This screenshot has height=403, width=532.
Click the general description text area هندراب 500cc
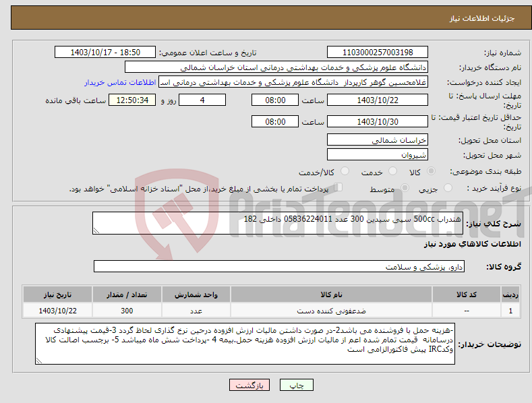click(x=278, y=223)
